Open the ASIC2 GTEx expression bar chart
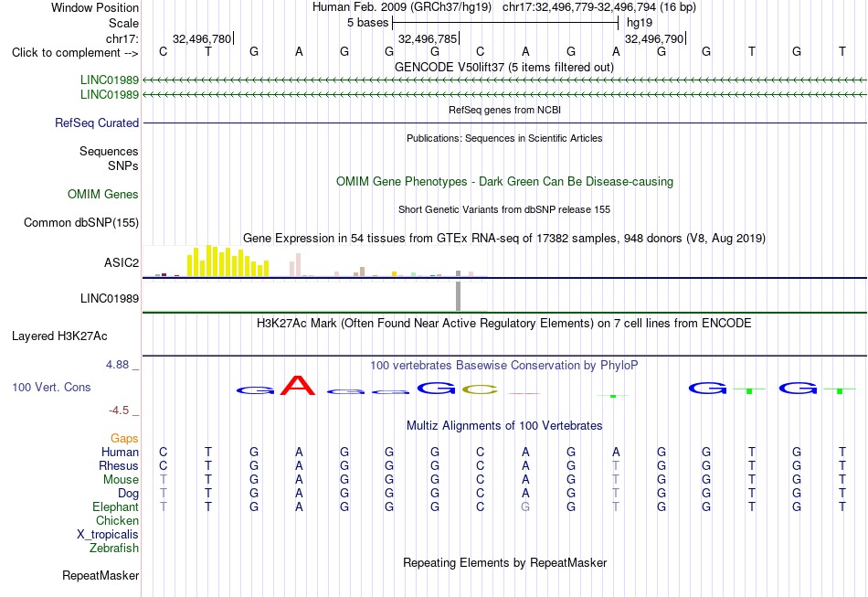868x597 pixels. 315,261
